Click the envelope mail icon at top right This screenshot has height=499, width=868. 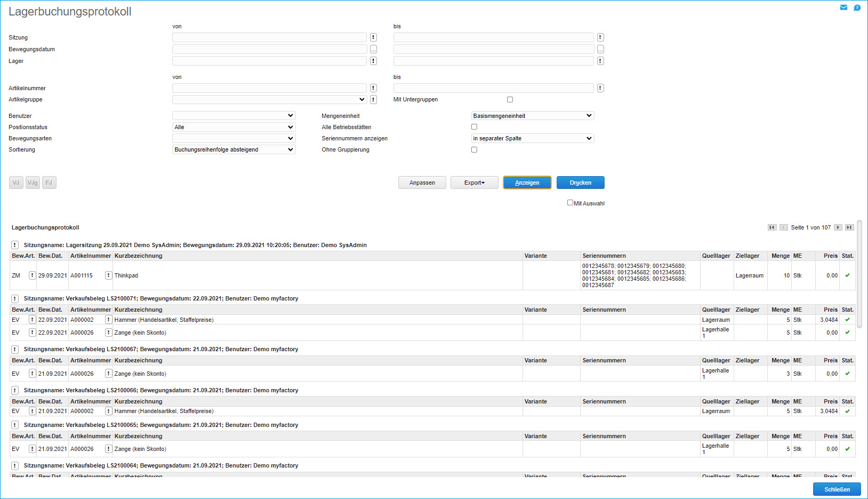[x=843, y=7]
